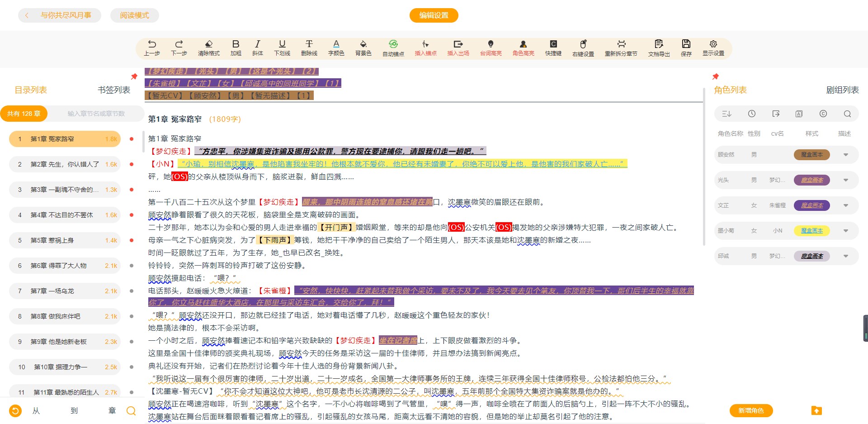Click 共有 128 章 orange label
Screen dimensions: 868x424
coord(24,114)
